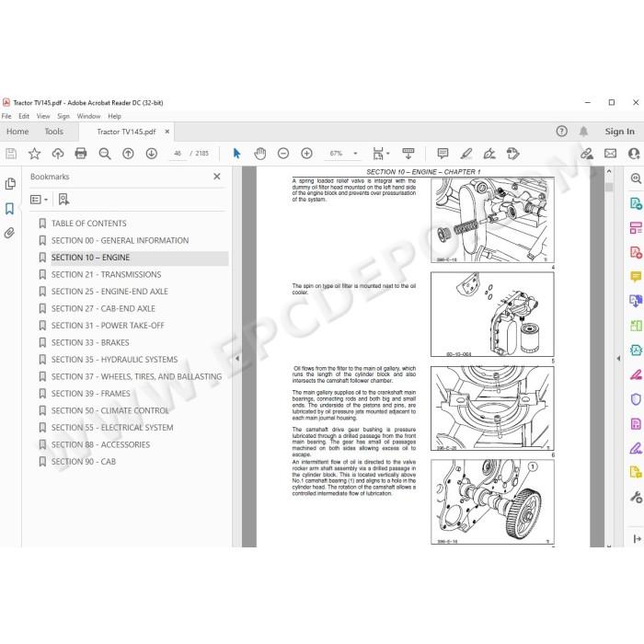644x644 pixels.
Task: Open the Edit menu
Action: pyautogui.click(x=24, y=116)
